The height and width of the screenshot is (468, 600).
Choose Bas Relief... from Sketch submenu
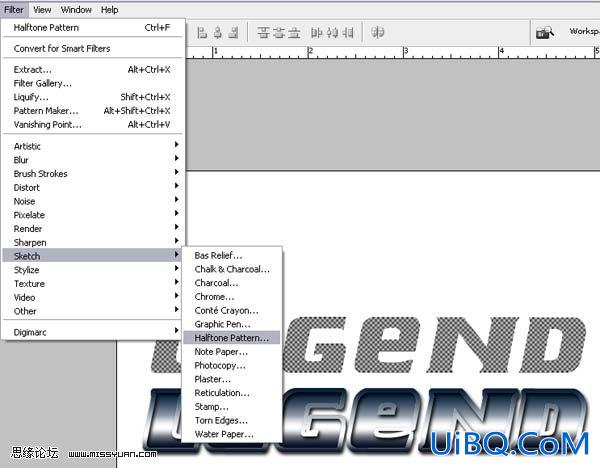pyautogui.click(x=232, y=255)
